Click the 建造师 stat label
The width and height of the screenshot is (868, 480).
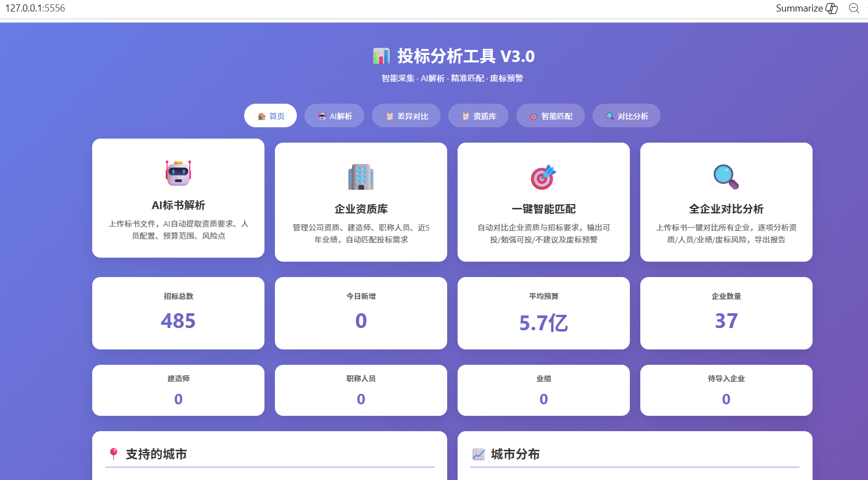point(178,379)
